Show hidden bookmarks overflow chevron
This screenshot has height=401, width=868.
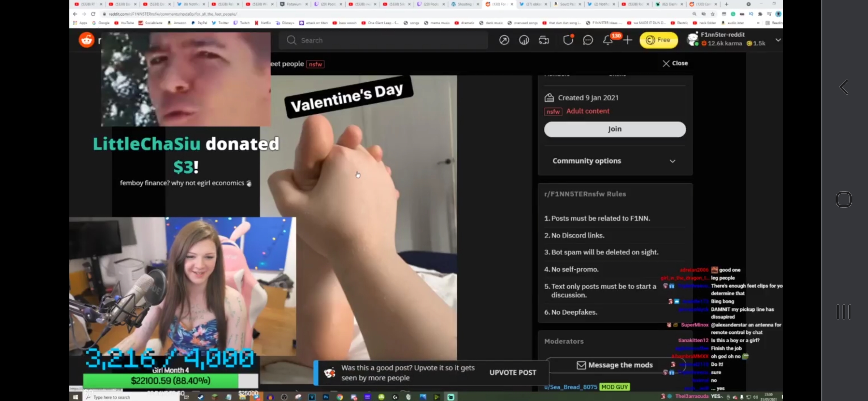point(758,23)
